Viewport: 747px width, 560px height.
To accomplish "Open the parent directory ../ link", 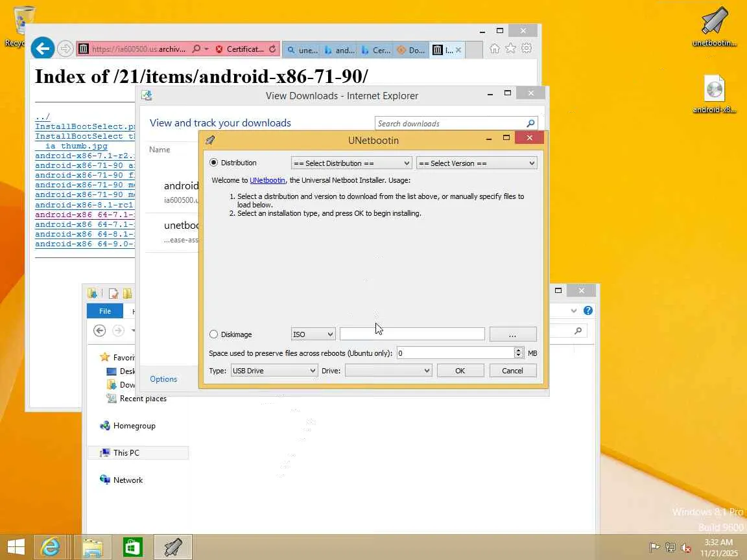I will point(42,117).
